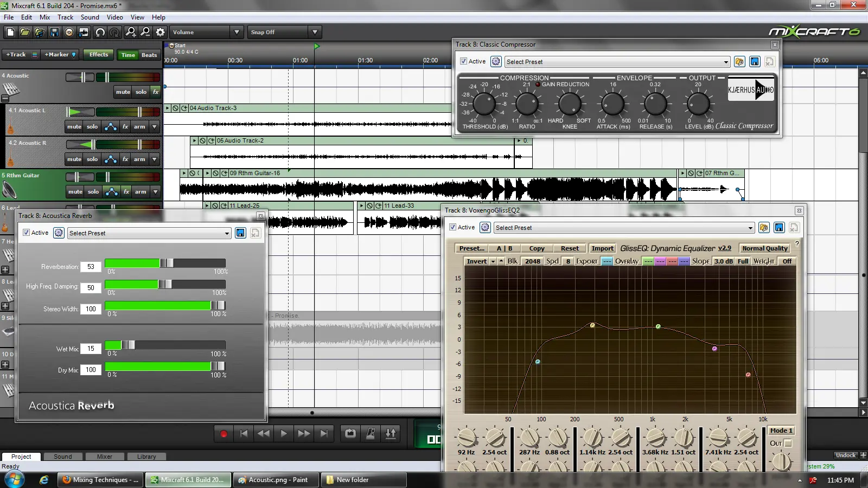Play the project from the transport bar

tap(284, 434)
